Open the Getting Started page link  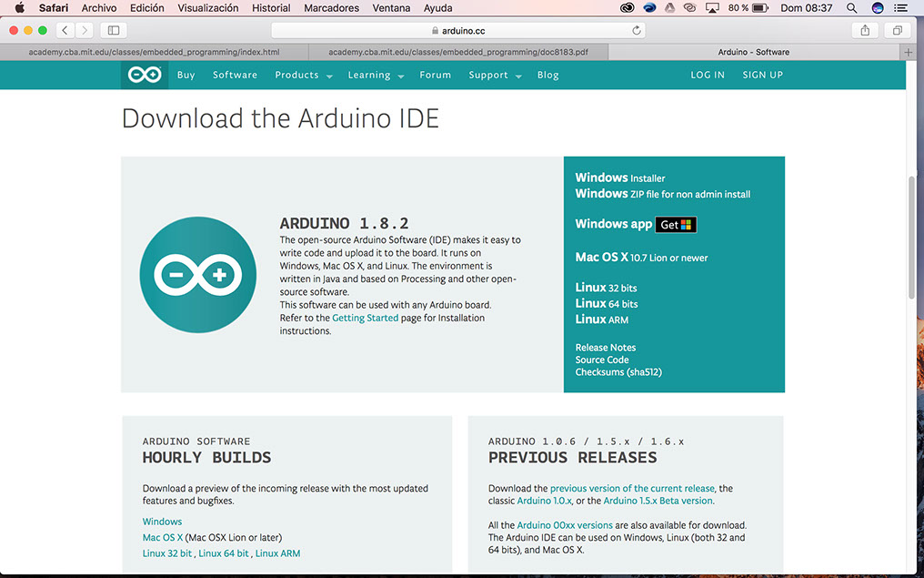click(366, 318)
